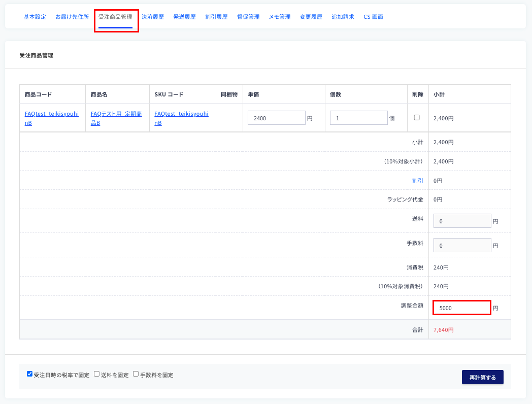This screenshot has height=404, width=532.
Task: Go to 発送履歴 tab
Action: coord(185,17)
